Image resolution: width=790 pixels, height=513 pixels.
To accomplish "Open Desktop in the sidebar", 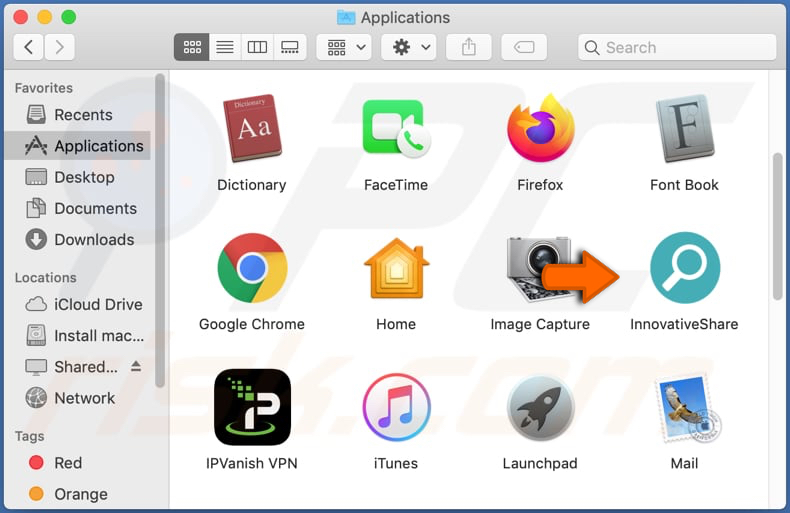I will point(78,177).
